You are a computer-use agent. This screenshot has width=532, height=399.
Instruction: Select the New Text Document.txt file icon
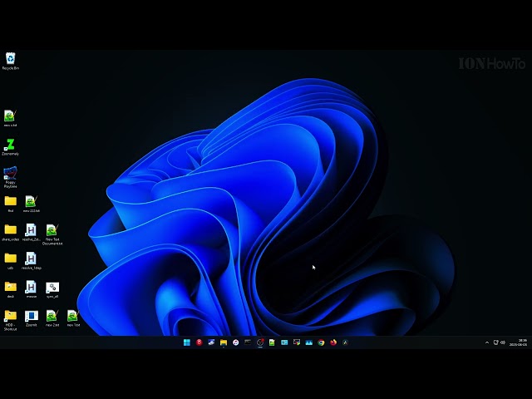click(52, 234)
